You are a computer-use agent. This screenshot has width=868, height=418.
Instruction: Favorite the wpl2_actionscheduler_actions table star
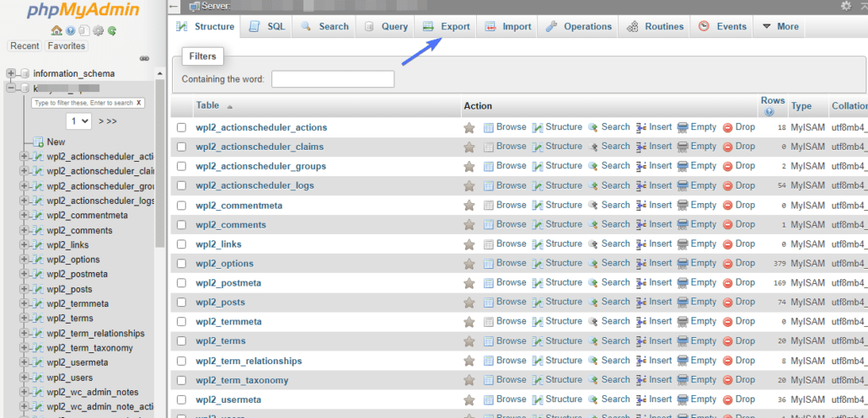[469, 128]
